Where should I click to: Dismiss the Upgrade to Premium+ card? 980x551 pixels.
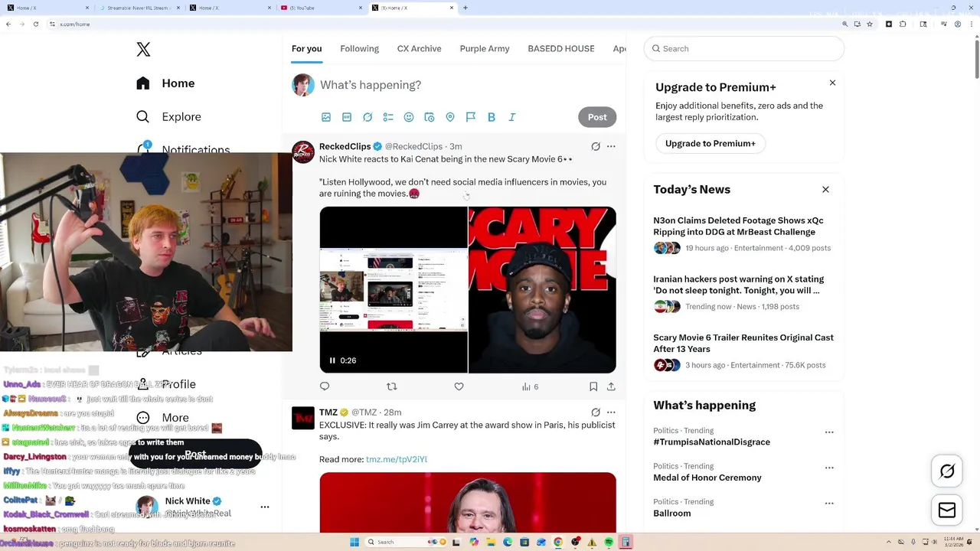tap(832, 83)
